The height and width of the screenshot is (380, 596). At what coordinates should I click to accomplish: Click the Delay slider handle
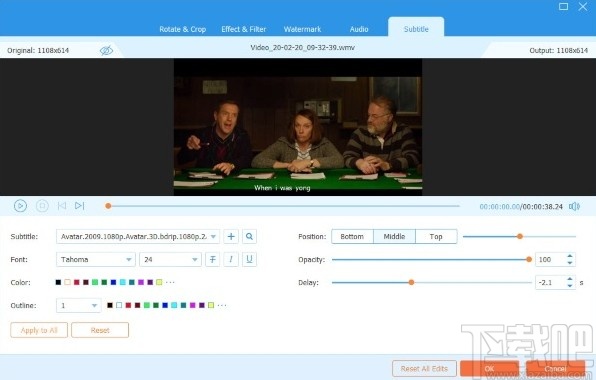click(411, 282)
